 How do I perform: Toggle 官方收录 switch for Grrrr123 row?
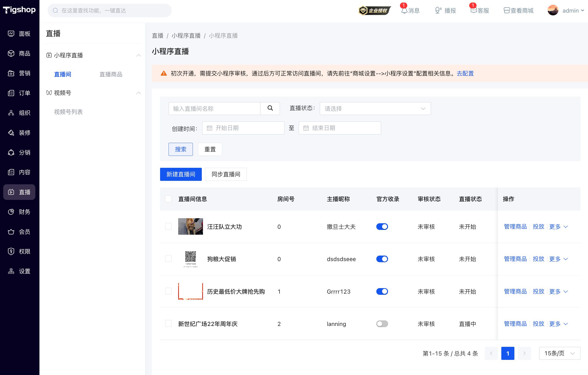pos(382,291)
